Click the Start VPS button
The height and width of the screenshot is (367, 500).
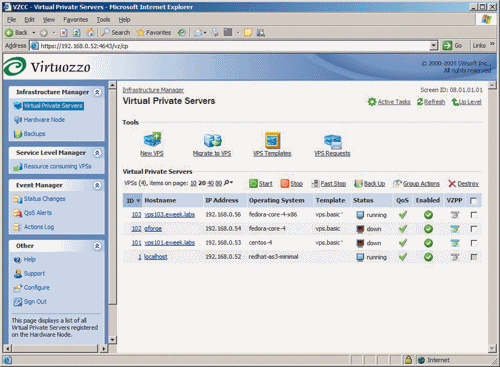pyautogui.click(x=261, y=184)
